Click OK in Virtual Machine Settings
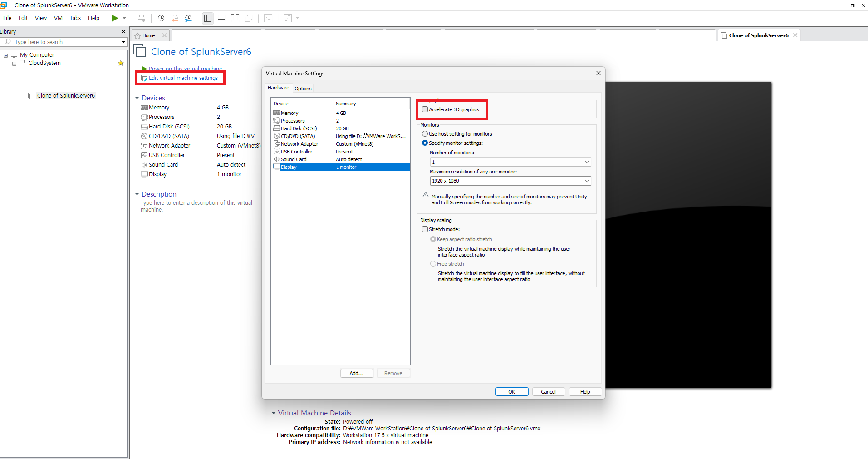 click(x=512, y=392)
